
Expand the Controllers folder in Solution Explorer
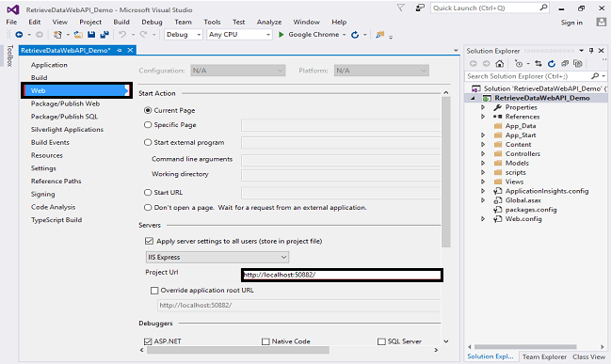coord(483,153)
